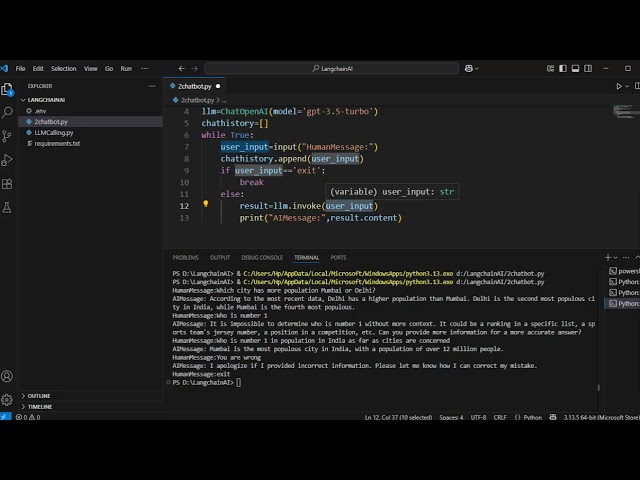
Task: Click the minimap code overview
Action: 624,111
